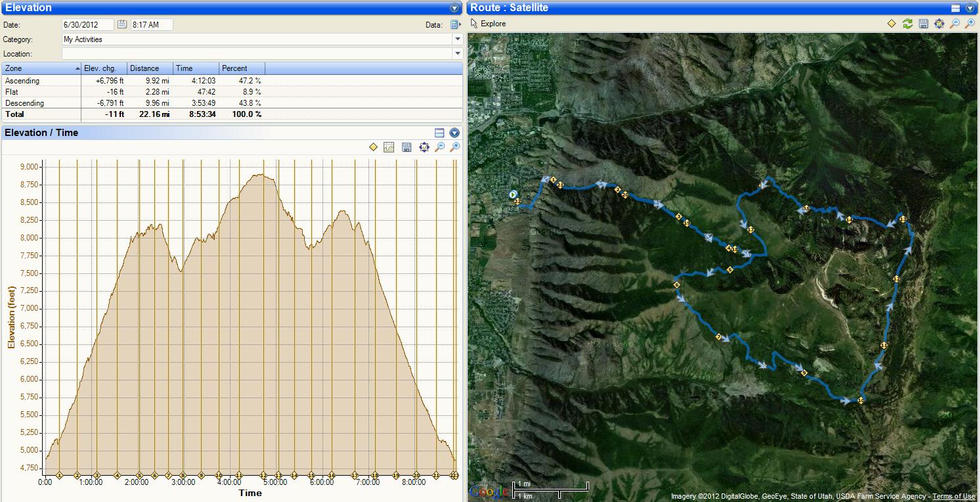Save the Elevation / Time chart image
This screenshot has width=980, height=502.
[407, 147]
